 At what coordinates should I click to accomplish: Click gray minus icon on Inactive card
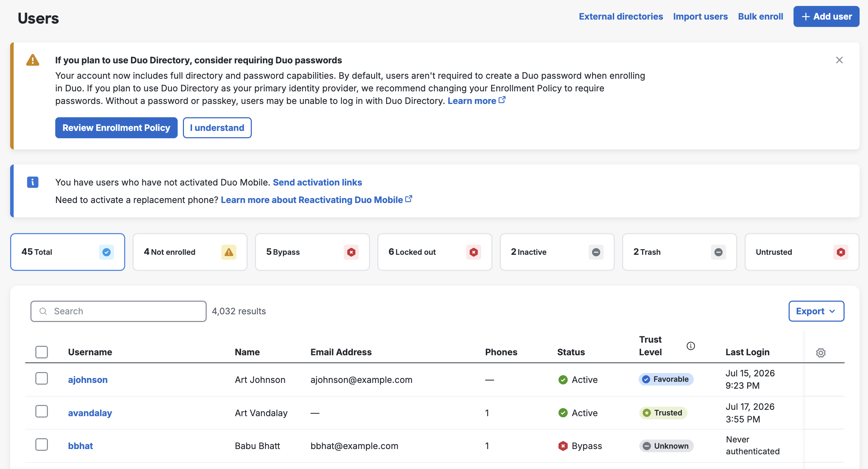click(x=596, y=252)
